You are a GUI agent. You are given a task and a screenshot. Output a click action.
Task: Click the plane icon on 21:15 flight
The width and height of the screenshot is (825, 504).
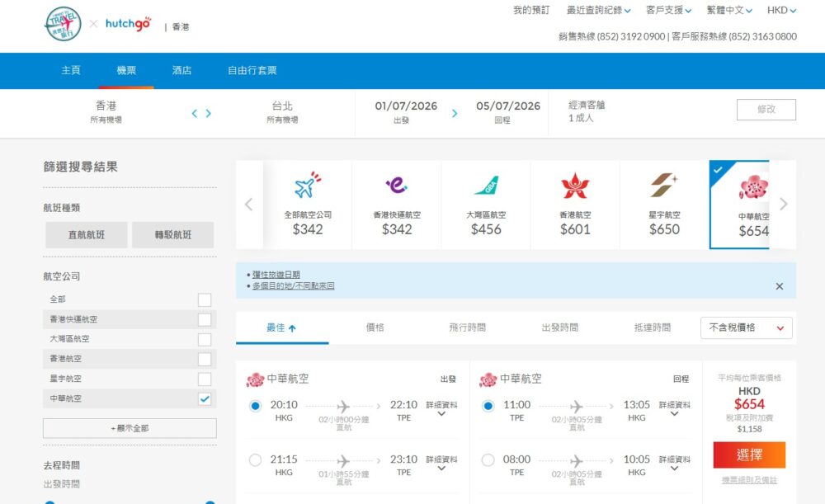(x=343, y=461)
